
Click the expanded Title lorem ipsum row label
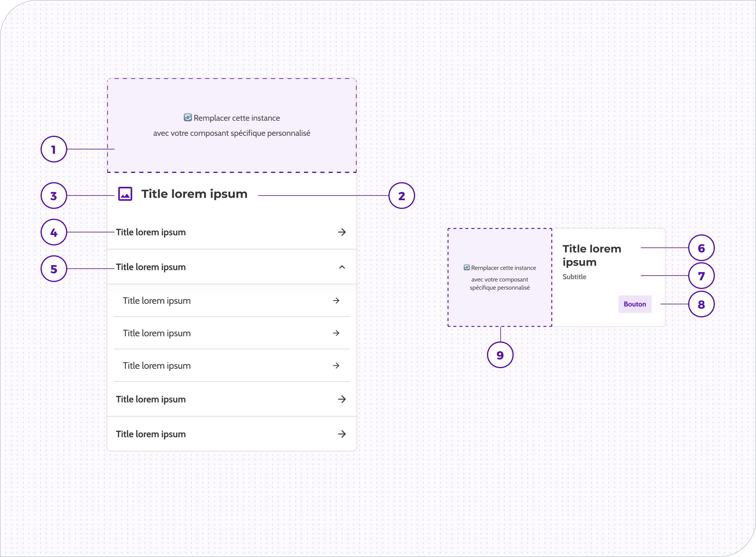(x=151, y=267)
